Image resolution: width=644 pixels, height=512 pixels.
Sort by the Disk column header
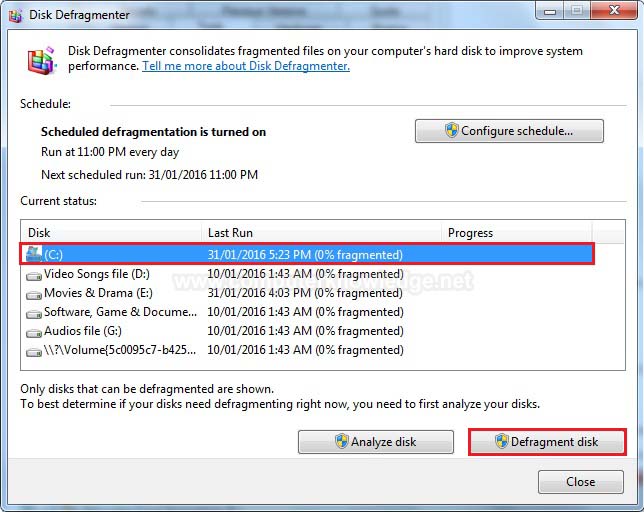[111, 233]
